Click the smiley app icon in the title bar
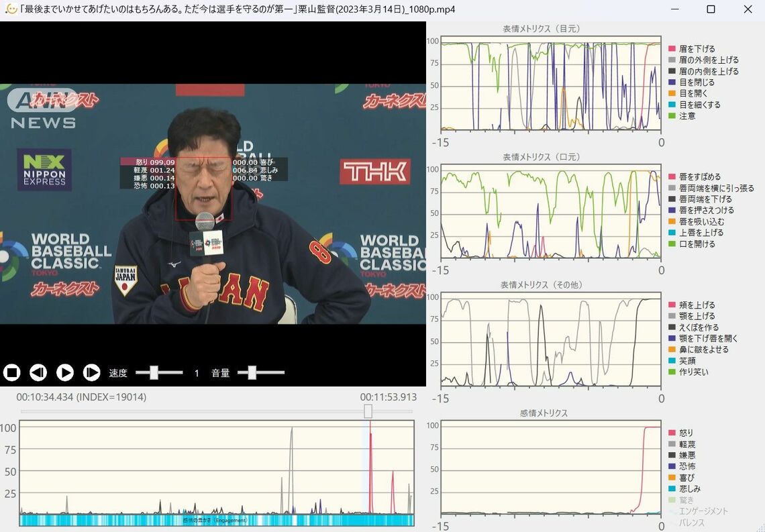This screenshot has height=532, width=765. tap(11, 9)
